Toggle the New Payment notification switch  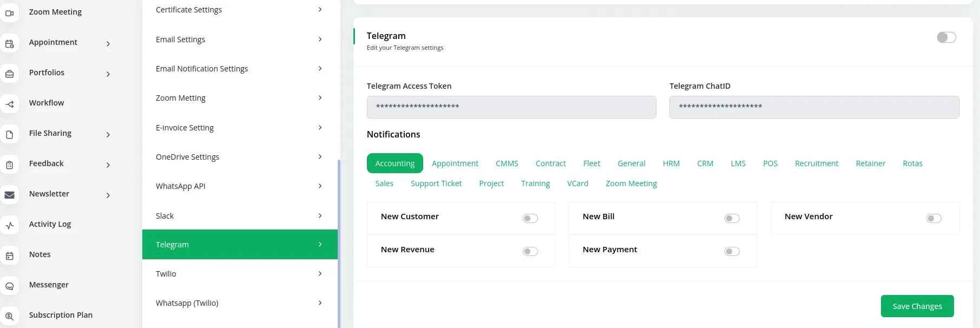[732, 252]
